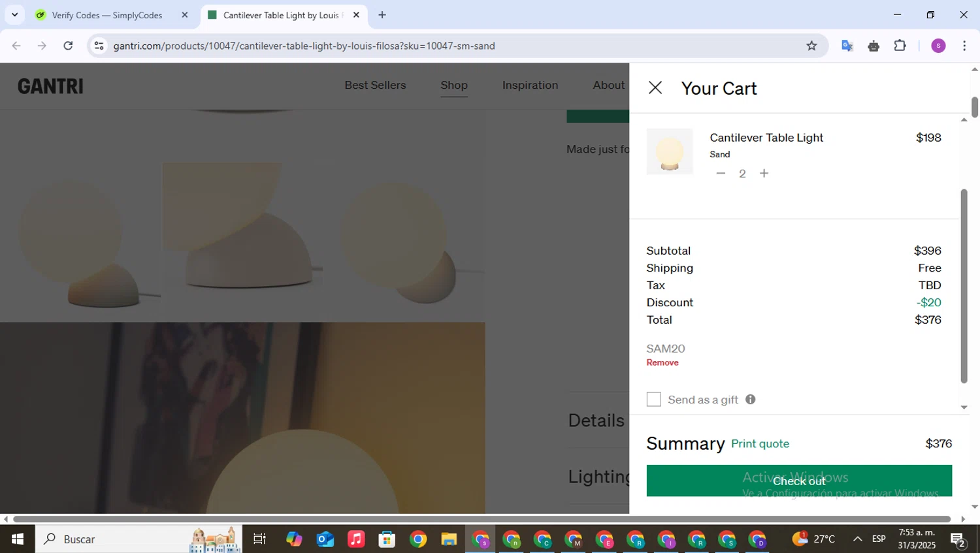Image resolution: width=980 pixels, height=553 pixels.
Task: Launch Copilot from the taskbar
Action: pyautogui.click(x=294, y=539)
